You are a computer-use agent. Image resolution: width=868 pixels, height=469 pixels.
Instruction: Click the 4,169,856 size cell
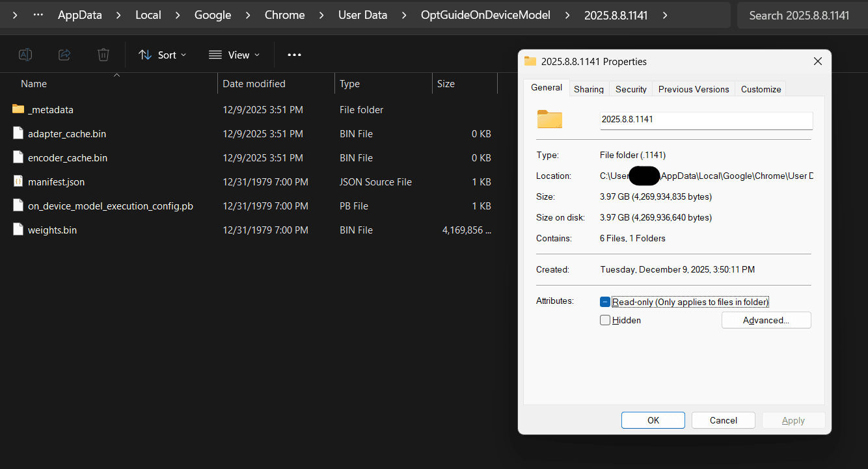467,230
